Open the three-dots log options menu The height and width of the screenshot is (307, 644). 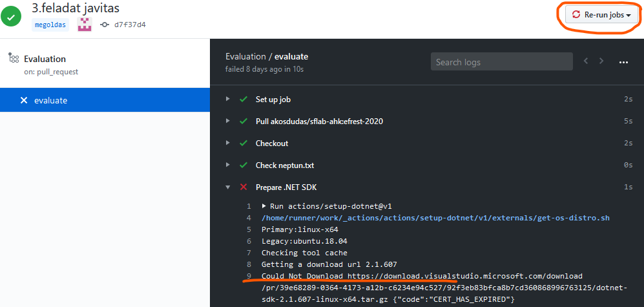pos(623,62)
